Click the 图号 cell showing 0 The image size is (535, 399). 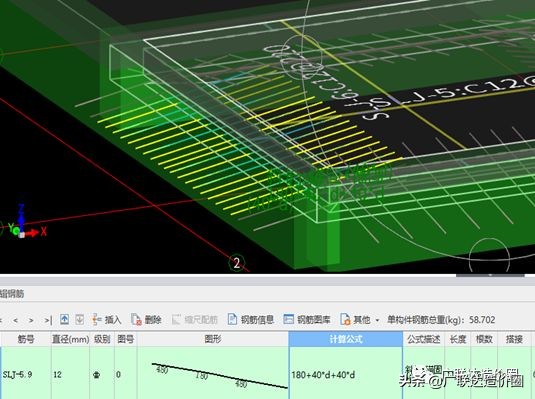[126, 374]
